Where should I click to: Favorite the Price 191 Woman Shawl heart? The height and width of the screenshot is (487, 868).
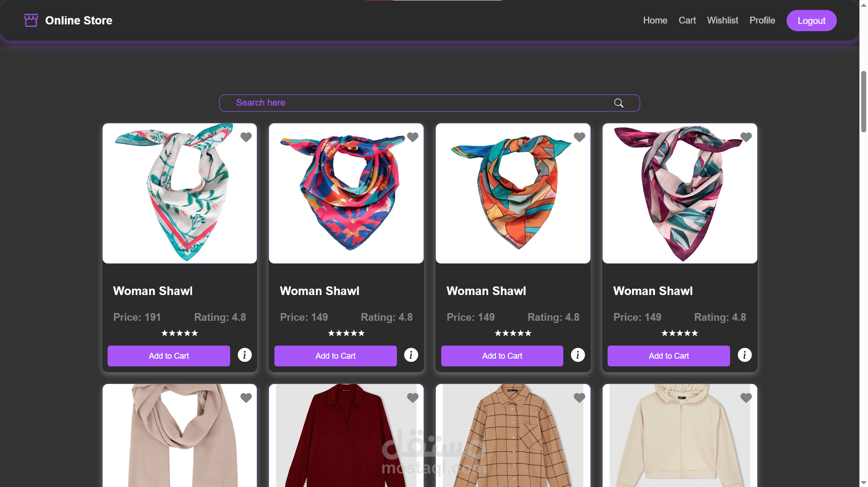(x=246, y=137)
